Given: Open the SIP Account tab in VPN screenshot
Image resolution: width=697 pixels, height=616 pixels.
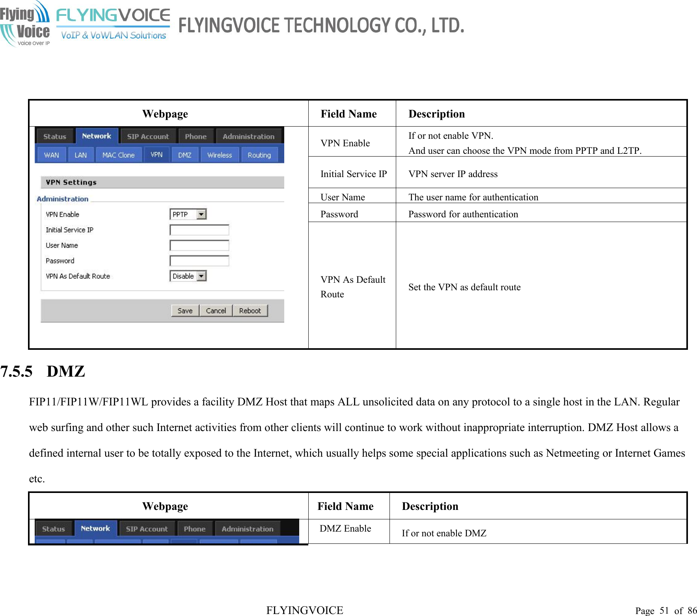Looking at the screenshot, I should click(148, 136).
